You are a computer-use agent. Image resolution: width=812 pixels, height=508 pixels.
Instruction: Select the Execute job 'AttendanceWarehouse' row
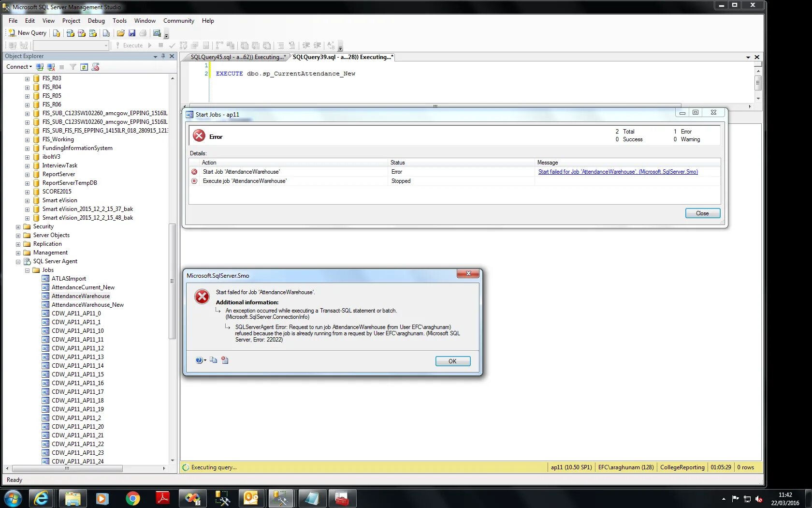454,181
